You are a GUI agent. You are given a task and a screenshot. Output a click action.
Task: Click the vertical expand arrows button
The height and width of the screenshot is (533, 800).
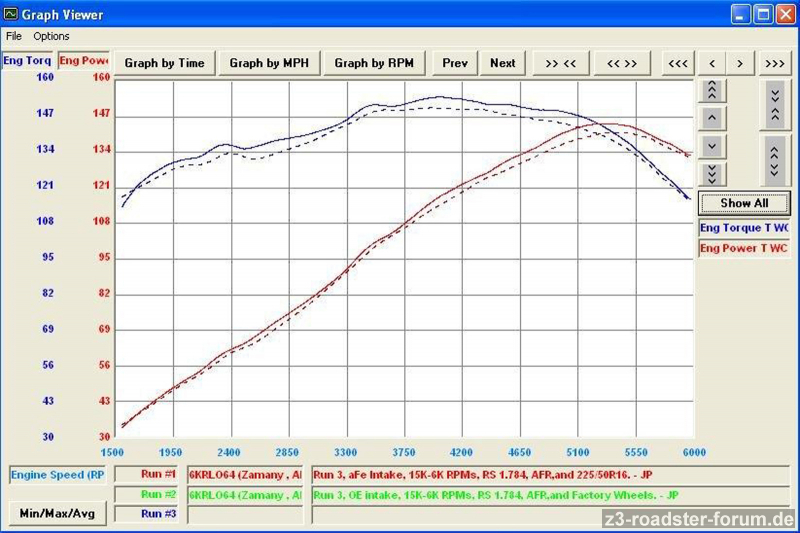(775, 160)
